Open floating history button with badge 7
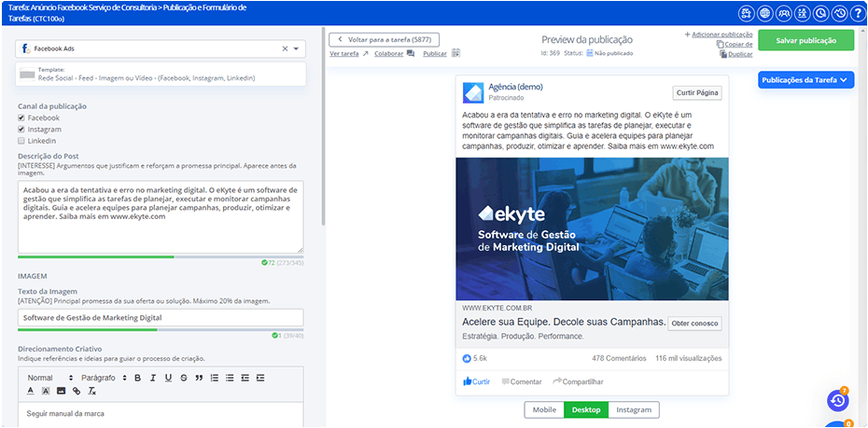 [x=837, y=400]
